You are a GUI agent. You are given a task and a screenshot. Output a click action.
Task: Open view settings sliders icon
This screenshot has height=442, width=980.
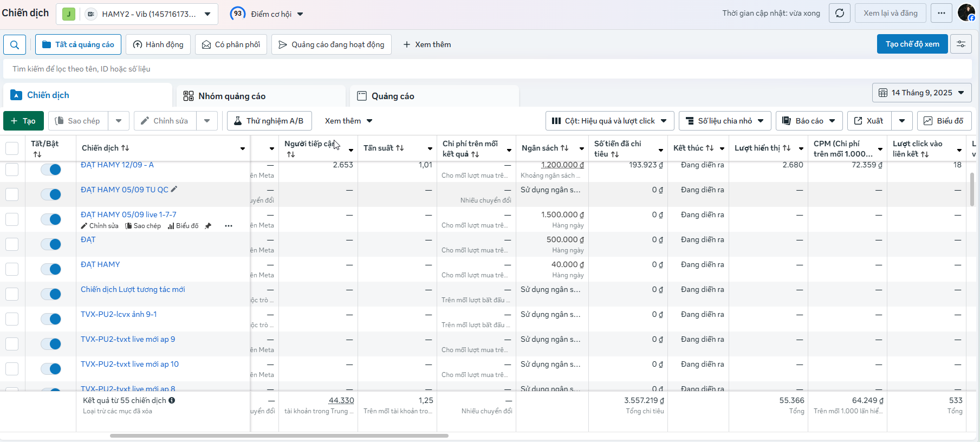click(x=961, y=44)
